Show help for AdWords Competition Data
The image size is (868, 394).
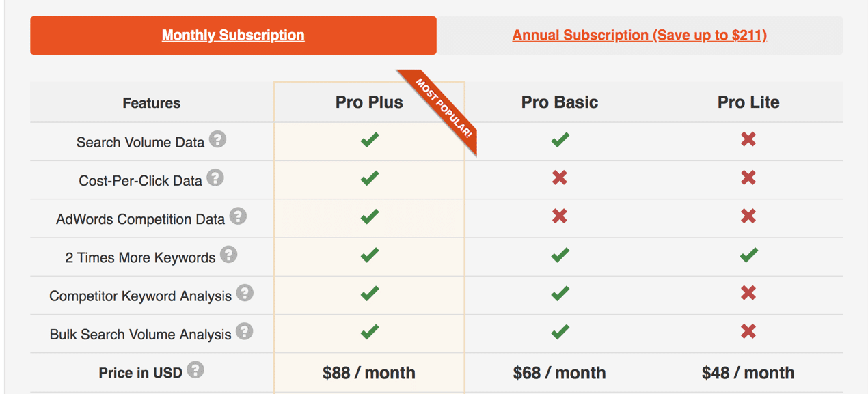[238, 216]
